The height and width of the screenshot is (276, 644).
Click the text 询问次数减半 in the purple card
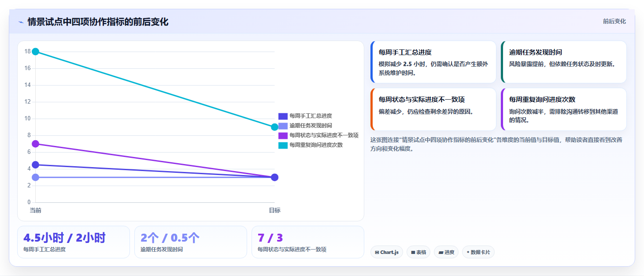[x=526, y=112]
